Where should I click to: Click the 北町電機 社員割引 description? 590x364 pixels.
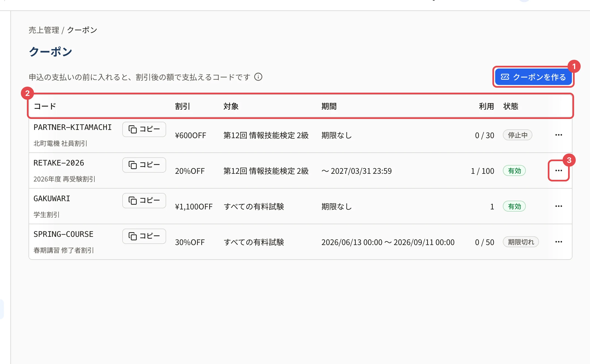pyautogui.click(x=60, y=143)
